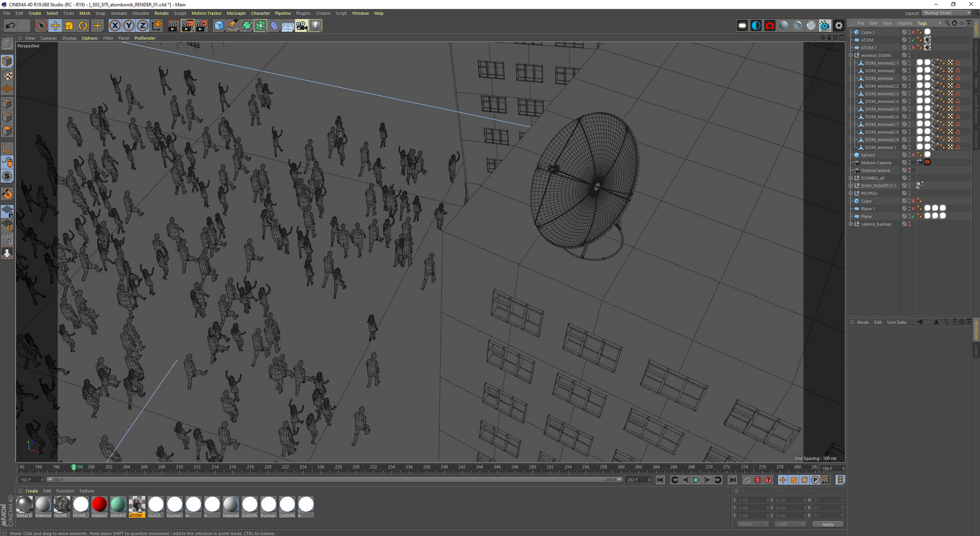Image resolution: width=980 pixels, height=536 pixels.
Task: Select the Motion Camera object
Action: click(x=876, y=163)
